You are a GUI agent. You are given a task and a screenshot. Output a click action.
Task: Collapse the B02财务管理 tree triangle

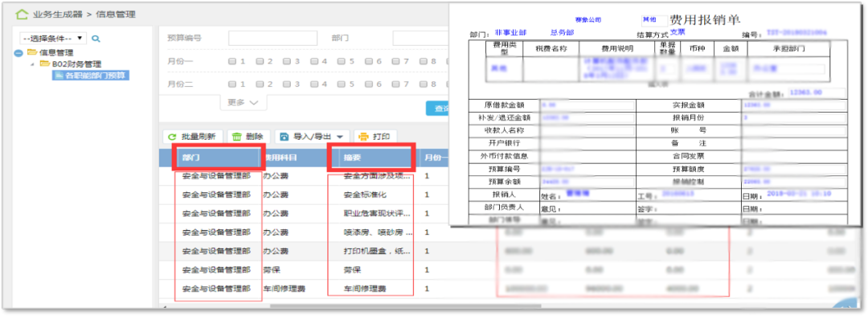pos(32,64)
